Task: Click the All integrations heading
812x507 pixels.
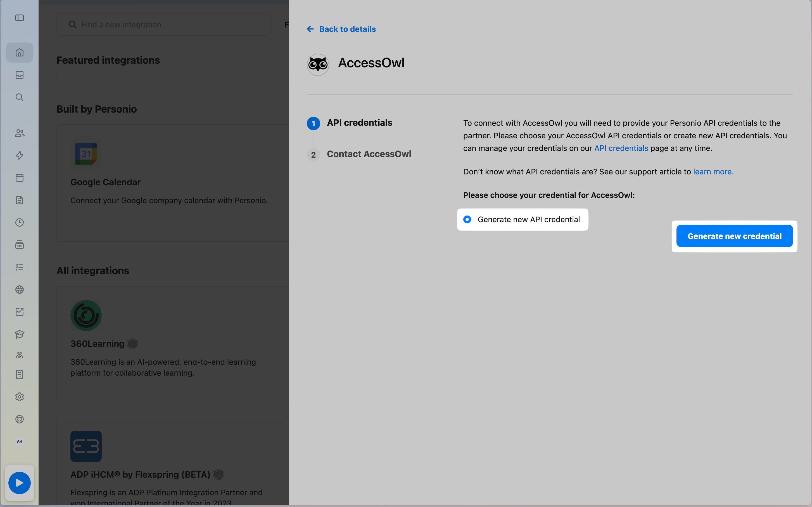Action: pos(92,271)
